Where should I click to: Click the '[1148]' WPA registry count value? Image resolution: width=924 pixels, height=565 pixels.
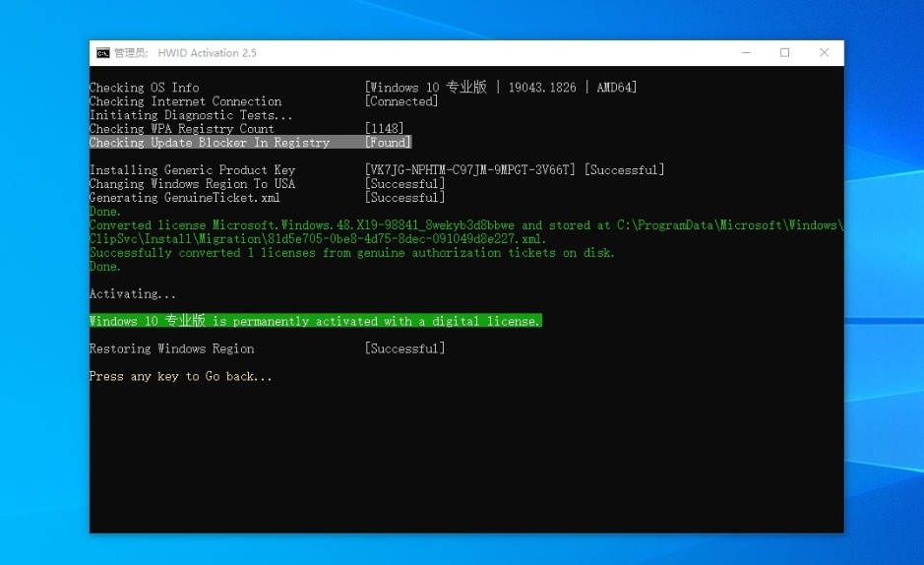click(x=384, y=128)
